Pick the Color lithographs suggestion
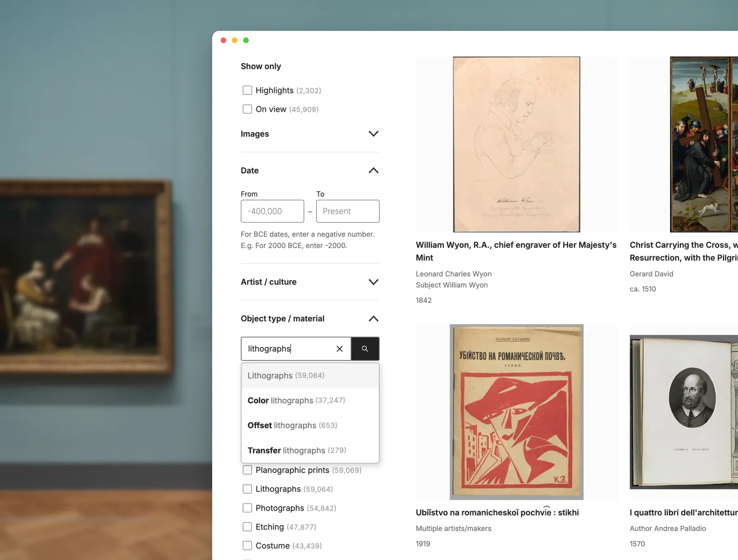This screenshot has height=560, width=738. click(x=310, y=401)
